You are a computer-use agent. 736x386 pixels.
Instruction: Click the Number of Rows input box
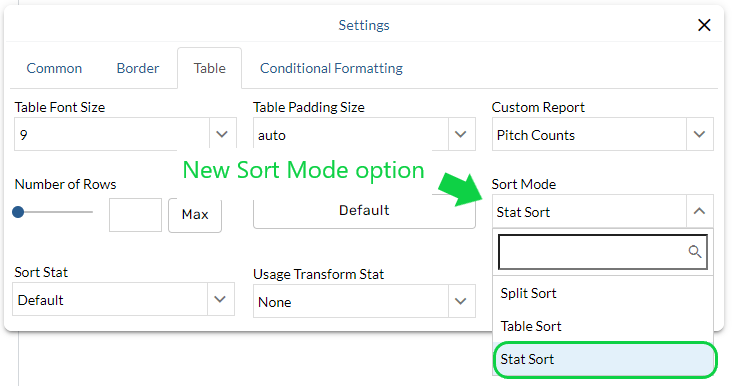[x=135, y=215]
